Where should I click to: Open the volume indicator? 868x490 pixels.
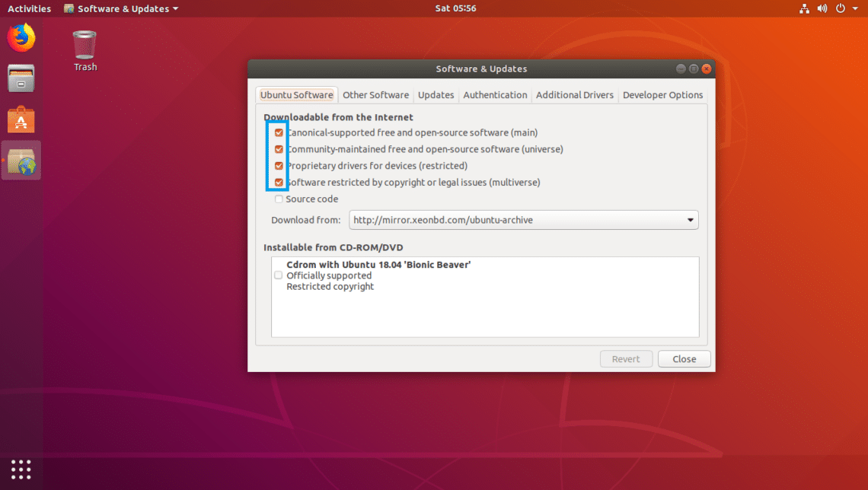tap(822, 8)
